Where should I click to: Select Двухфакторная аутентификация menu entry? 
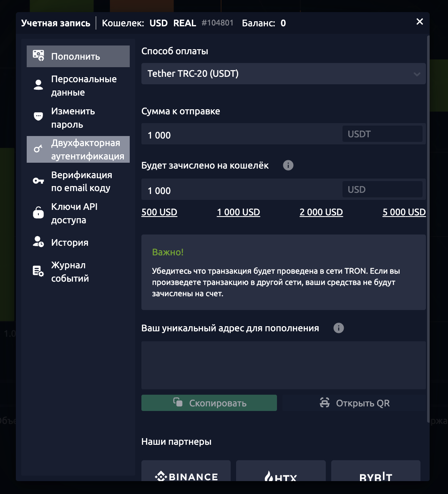[x=78, y=149]
